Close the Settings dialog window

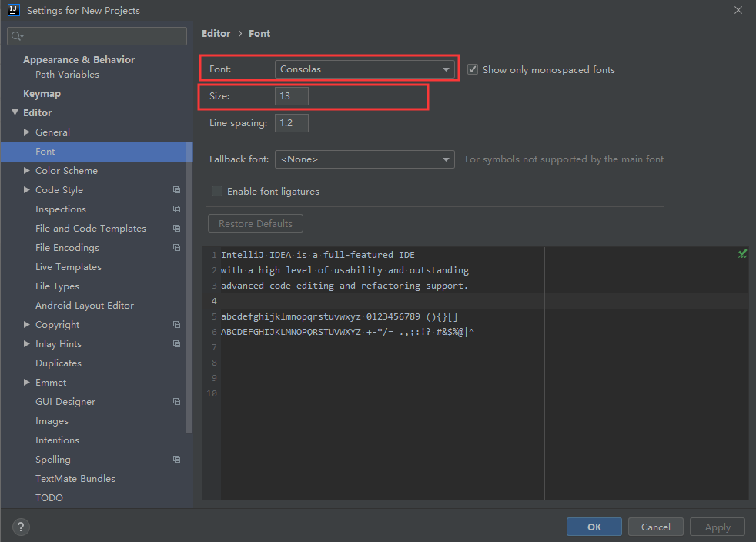(738, 10)
